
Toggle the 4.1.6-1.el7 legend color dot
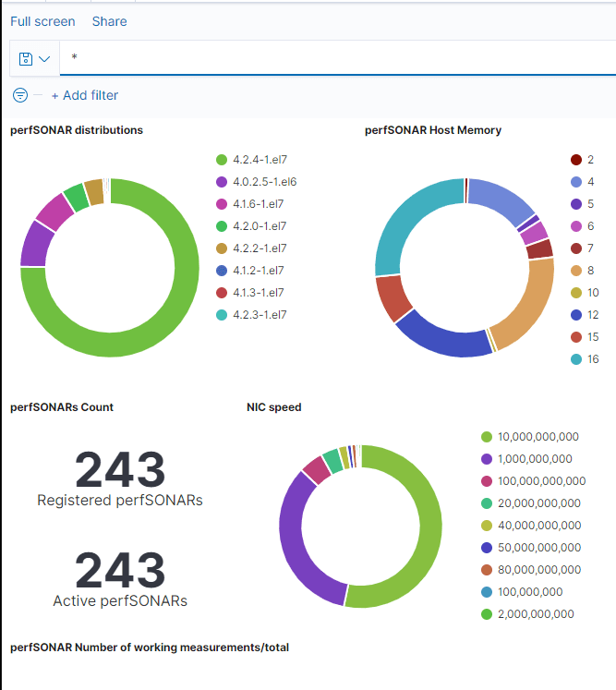[222, 204]
